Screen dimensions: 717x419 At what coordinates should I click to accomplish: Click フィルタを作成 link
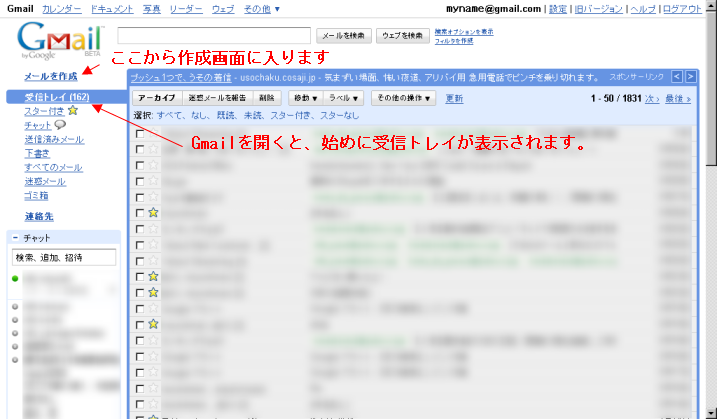click(454, 41)
